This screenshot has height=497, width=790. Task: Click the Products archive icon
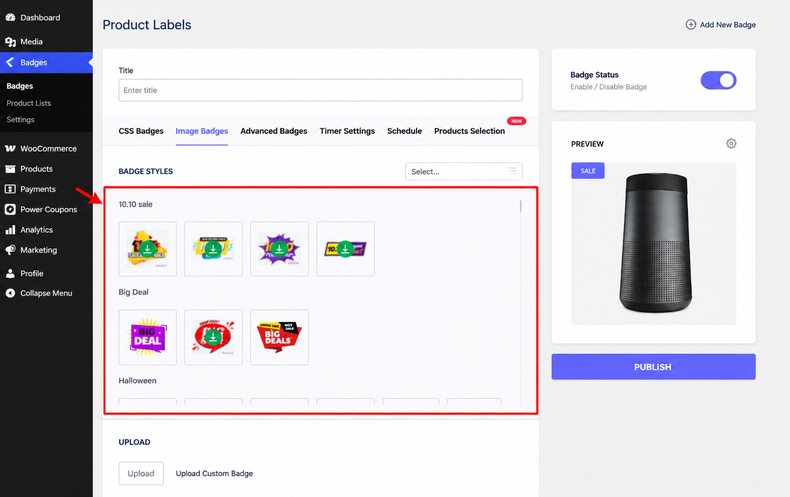(x=10, y=169)
